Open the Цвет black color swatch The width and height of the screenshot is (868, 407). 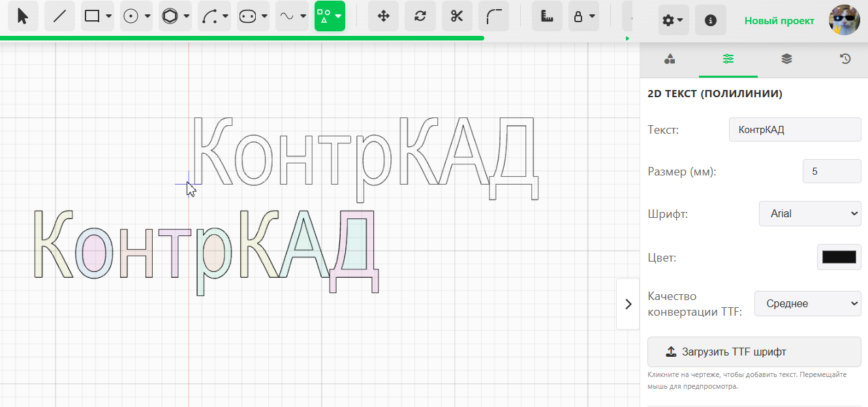[x=839, y=257]
